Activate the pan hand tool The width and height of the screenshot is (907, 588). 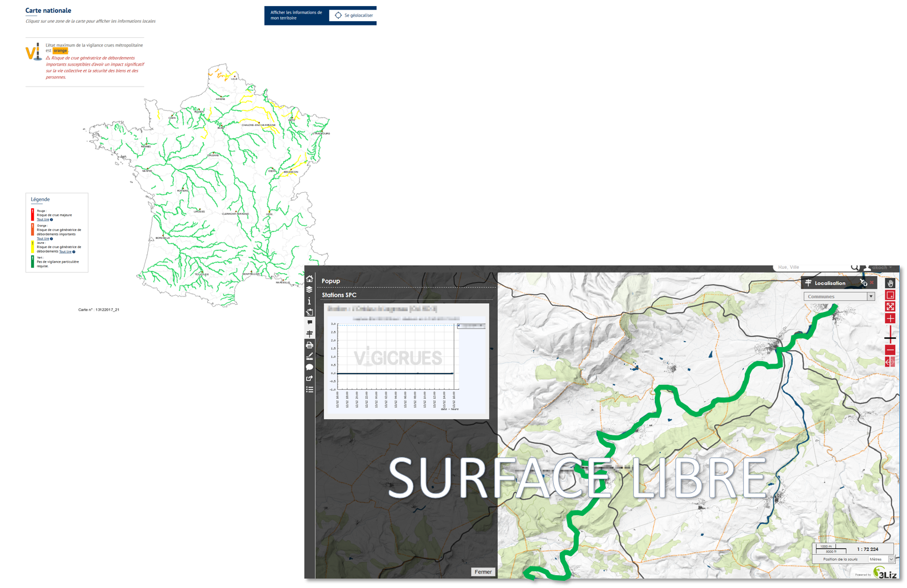pyautogui.click(x=890, y=283)
